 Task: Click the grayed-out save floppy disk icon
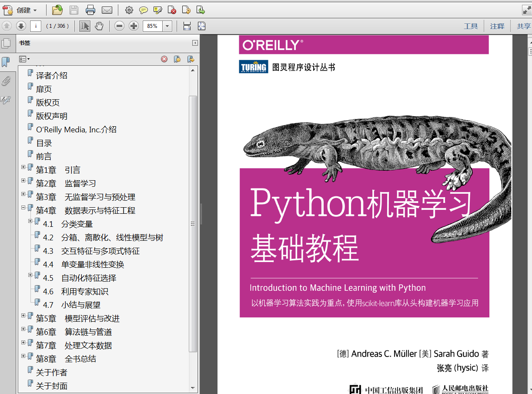74,10
